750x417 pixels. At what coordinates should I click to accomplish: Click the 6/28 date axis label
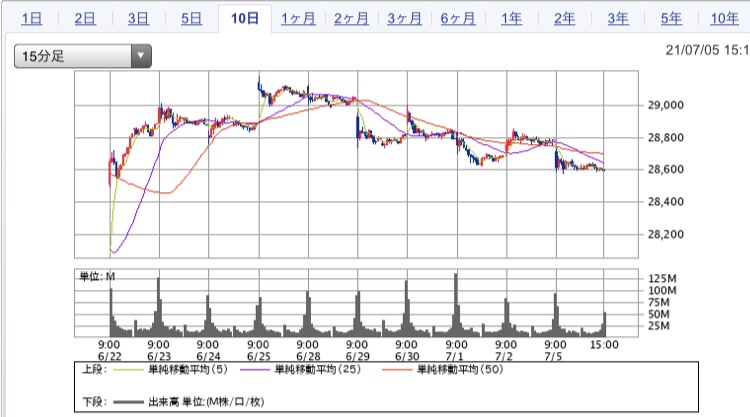click(308, 357)
